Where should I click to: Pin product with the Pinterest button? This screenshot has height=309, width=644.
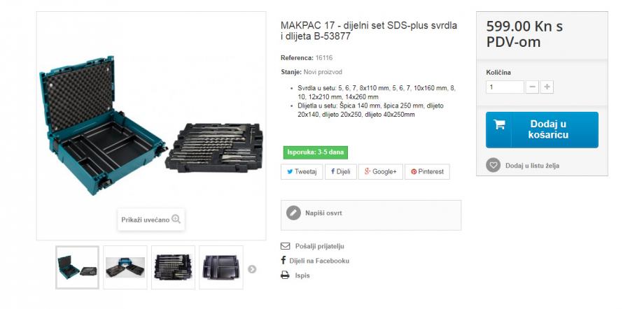click(x=427, y=172)
